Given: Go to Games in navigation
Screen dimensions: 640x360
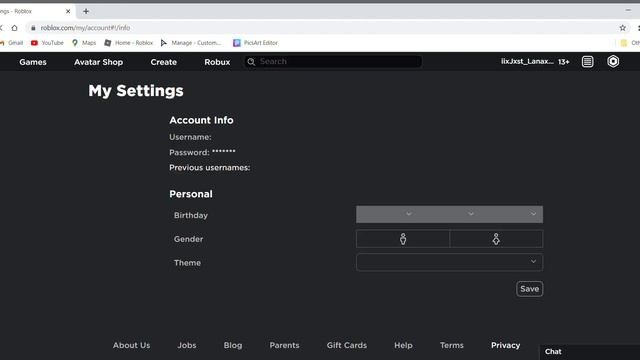Looking at the screenshot, I should point(33,62).
